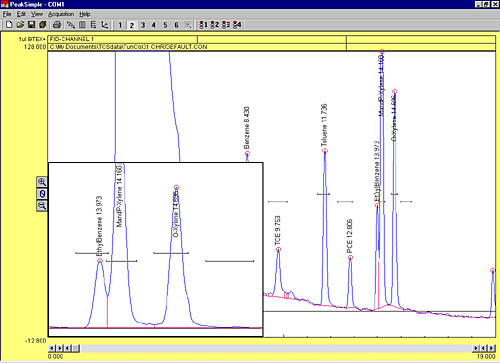Click the data file path header field
The width and height of the screenshot is (500, 363).
(x=197, y=47)
